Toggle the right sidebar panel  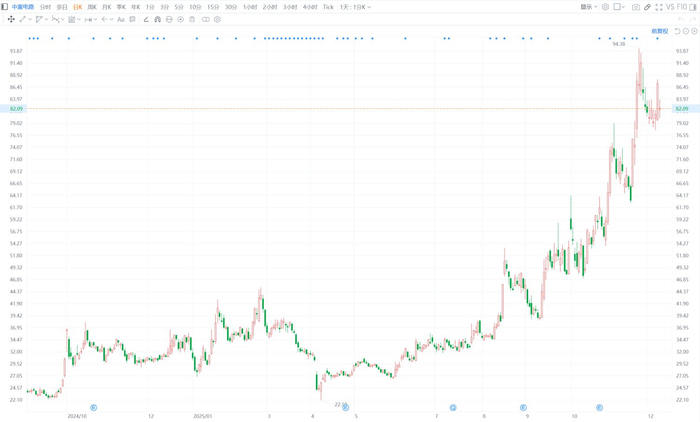[x=696, y=7]
